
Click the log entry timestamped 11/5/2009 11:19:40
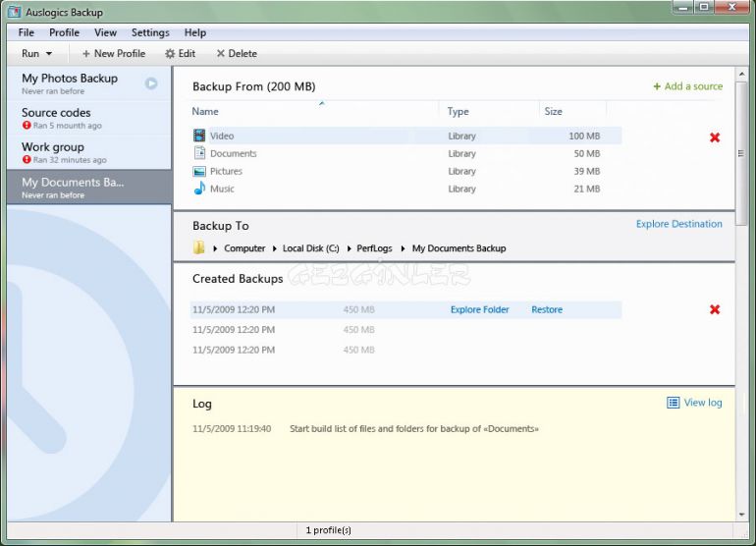[365, 429]
